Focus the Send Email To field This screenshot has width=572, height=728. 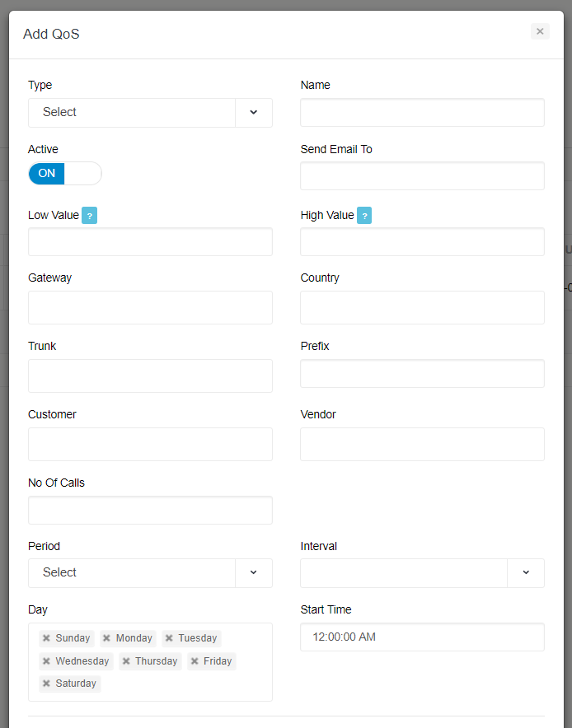coord(422,176)
